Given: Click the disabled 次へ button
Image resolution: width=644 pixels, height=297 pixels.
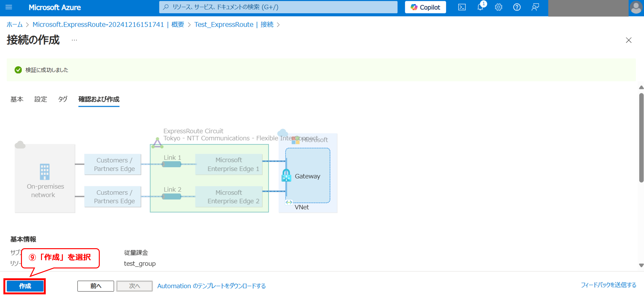Looking at the screenshot, I should tap(134, 286).
